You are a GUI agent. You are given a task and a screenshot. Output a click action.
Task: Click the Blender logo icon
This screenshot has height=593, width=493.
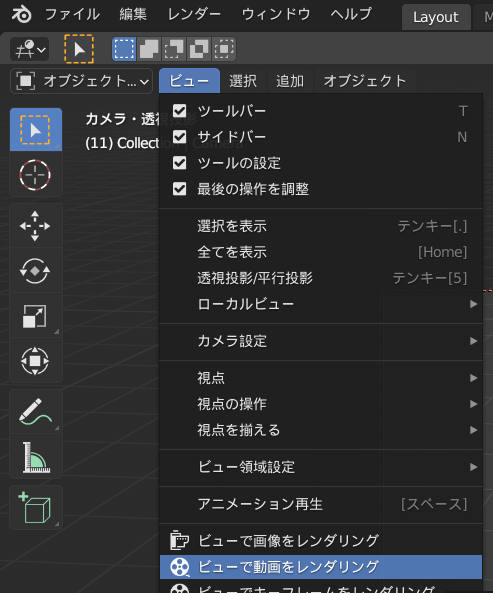pyautogui.click(x=21, y=15)
